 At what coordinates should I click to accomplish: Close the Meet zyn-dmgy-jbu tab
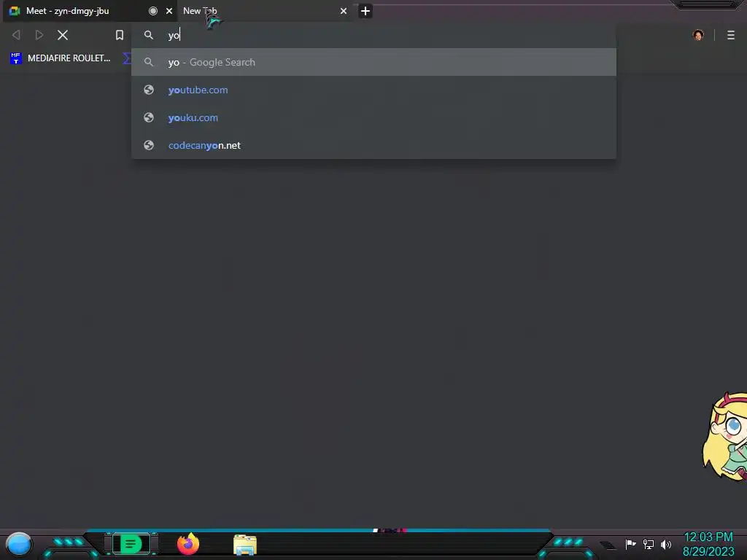tap(169, 11)
